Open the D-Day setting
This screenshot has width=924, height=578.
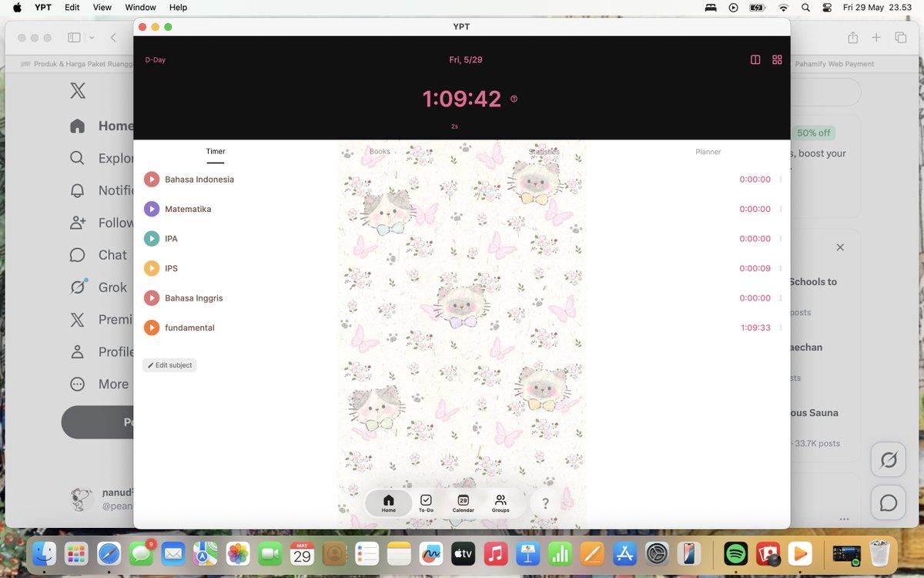156,60
